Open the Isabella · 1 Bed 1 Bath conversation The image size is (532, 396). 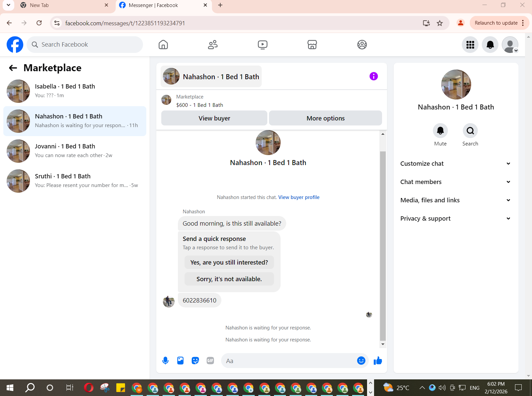tap(75, 91)
